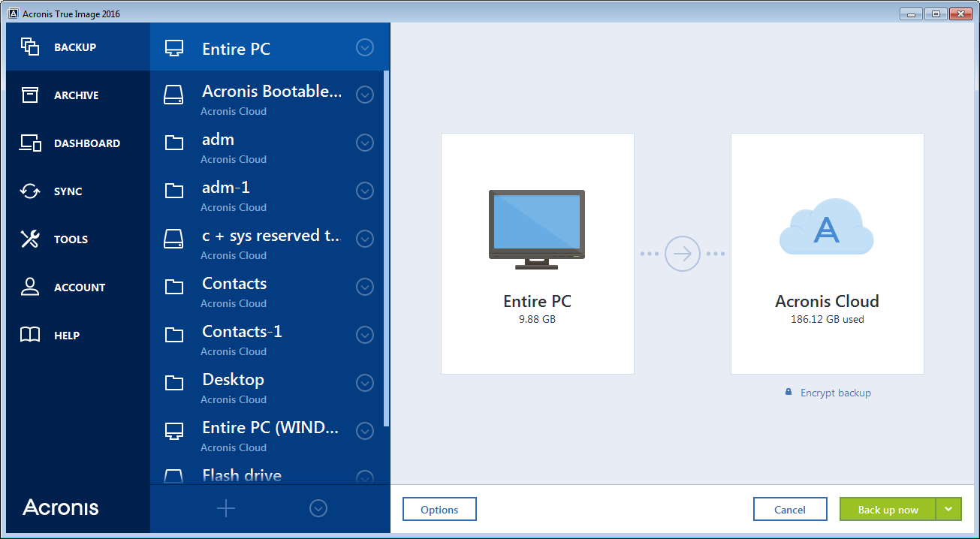
Task: Open Dashboard via its monitor icon
Action: (x=30, y=143)
